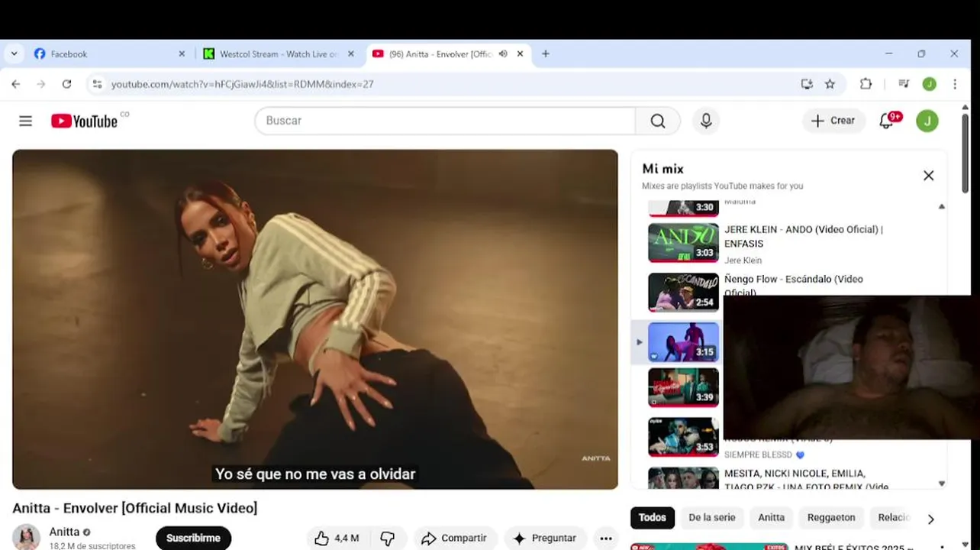Focus the Buscar search field
The height and width of the screenshot is (550, 980).
tap(445, 121)
